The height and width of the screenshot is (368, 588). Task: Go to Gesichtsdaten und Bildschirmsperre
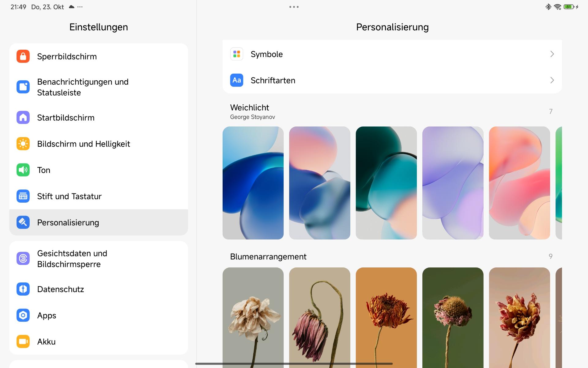pyautogui.click(x=72, y=259)
